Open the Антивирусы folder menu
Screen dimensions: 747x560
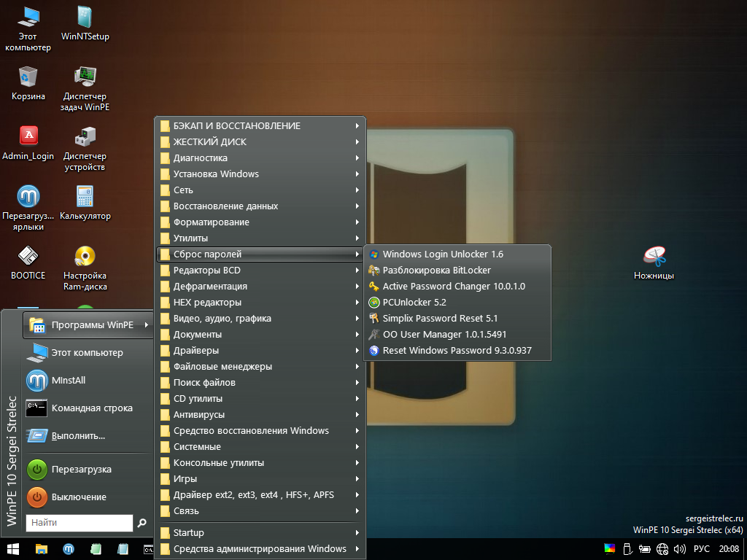tap(260, 415)
